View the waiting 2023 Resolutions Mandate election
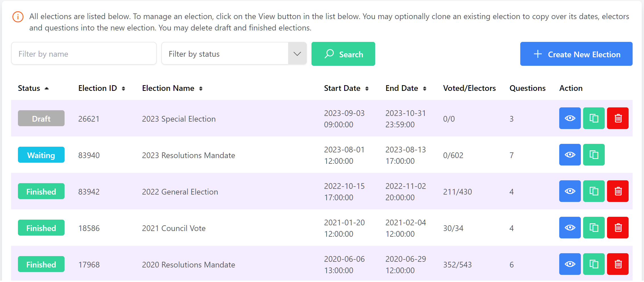 [570, 155]
